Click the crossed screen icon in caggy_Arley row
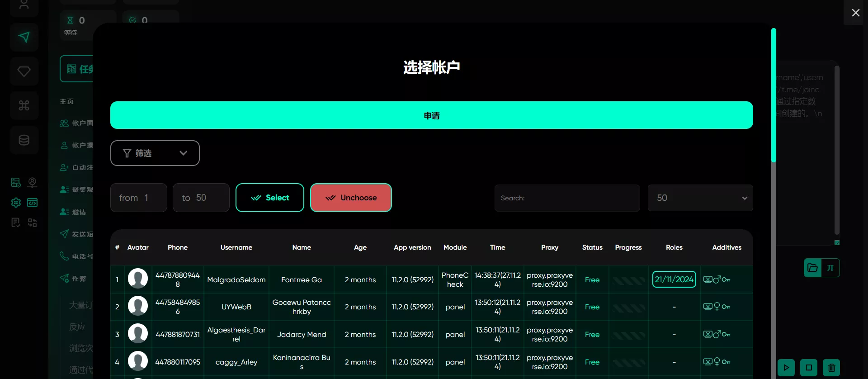This screenshot has width=868, height=379. pos(708,362)
